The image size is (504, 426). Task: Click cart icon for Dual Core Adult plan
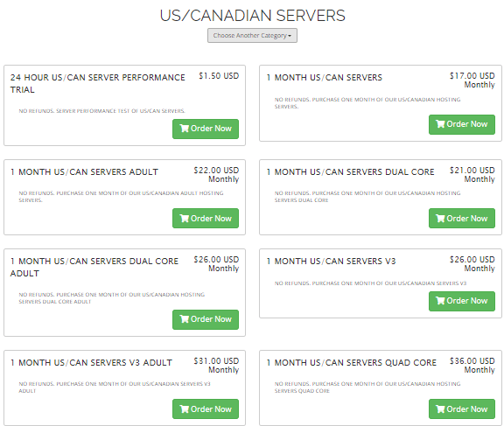point(184,319)
